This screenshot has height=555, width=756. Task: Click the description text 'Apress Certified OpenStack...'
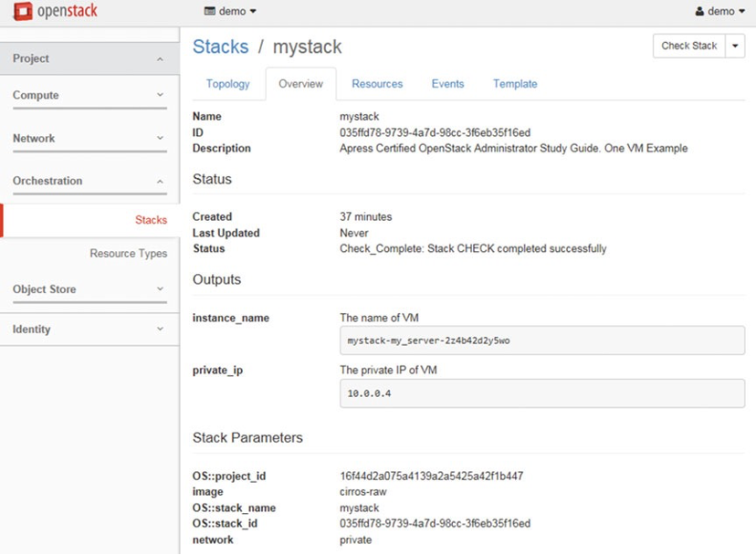(x=513, y=149)
